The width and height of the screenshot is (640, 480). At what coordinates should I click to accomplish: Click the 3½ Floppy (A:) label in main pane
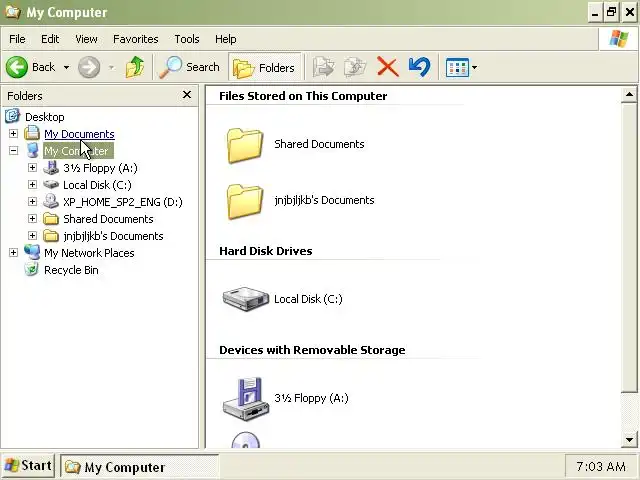311,398
